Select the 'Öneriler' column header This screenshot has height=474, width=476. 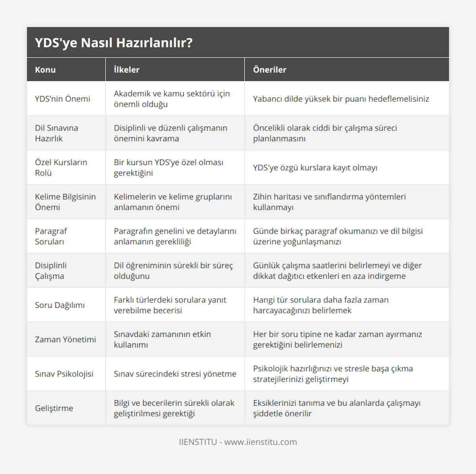pyautogui.click(x=270, y=70)
